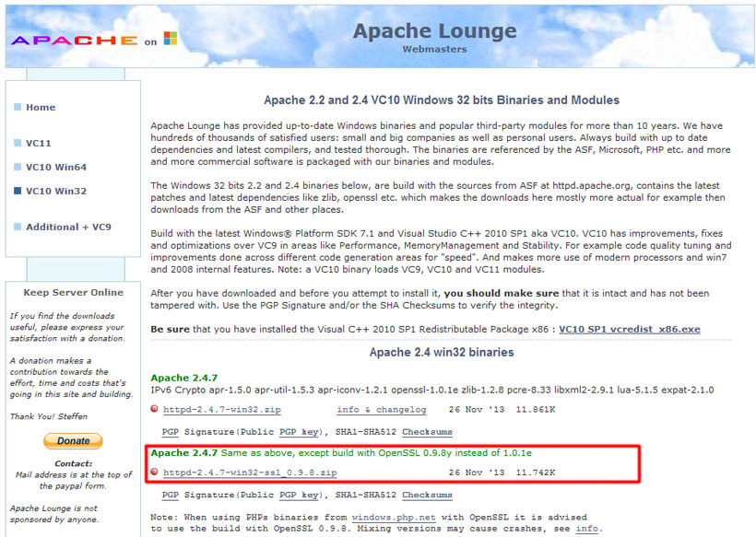The image size is (756, 537).
Task: Open Checksums link under httpd-2.4.7-win32.zip
Action: 427,432
